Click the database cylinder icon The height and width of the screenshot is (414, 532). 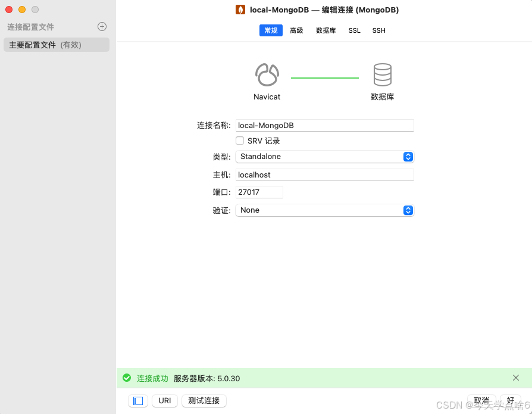click(x=383, y=74)
